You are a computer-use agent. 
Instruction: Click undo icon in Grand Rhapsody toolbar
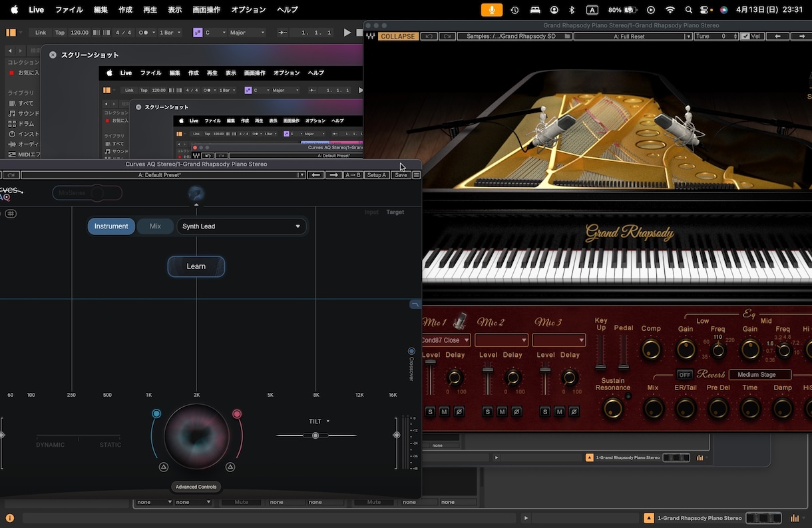[429, 37]
